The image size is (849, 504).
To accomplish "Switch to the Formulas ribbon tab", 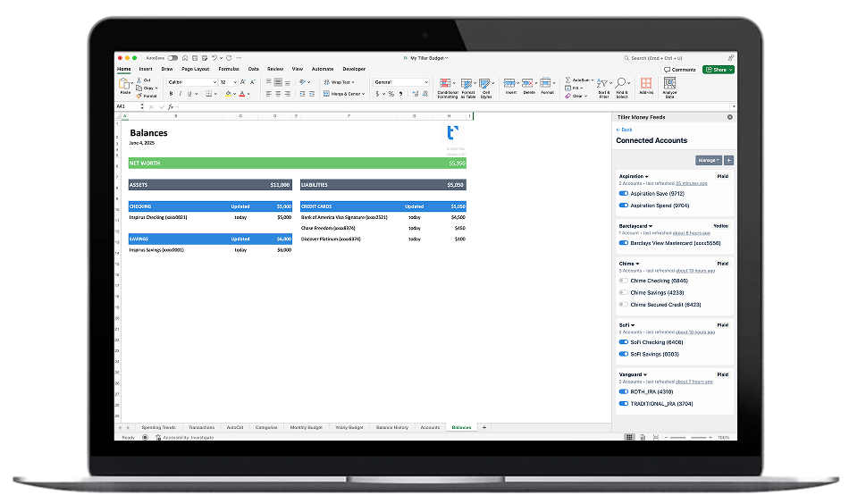I will pos(229,69).
